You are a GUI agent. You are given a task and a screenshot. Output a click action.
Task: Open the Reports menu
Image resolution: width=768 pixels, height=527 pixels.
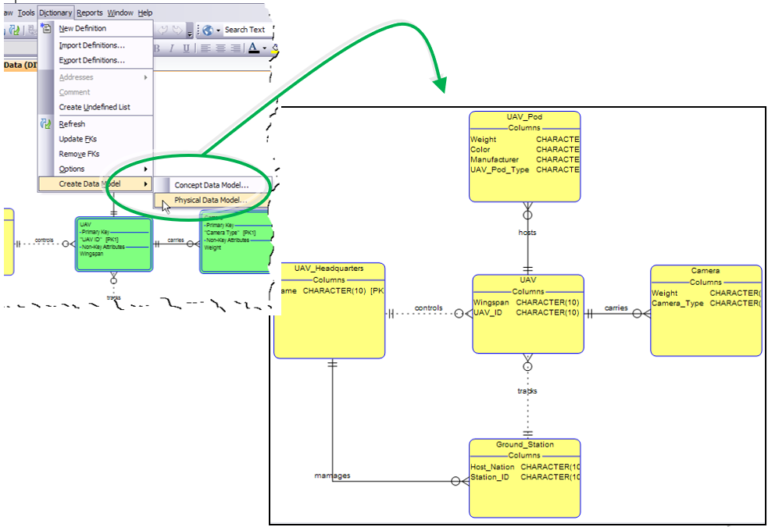[x=89, y=13]
